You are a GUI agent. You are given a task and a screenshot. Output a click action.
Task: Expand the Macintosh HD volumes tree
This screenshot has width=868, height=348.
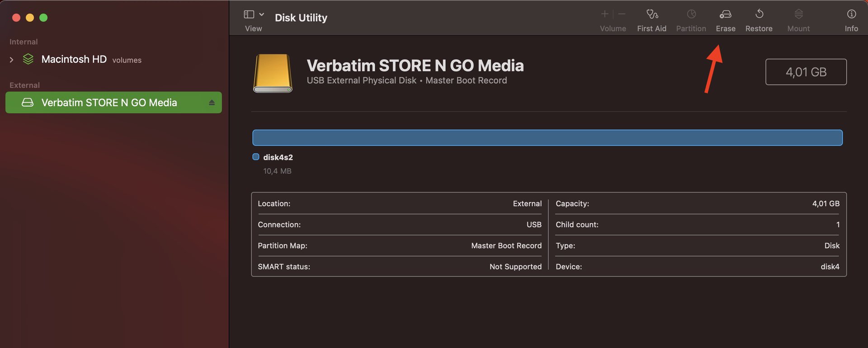click(11, 60)
